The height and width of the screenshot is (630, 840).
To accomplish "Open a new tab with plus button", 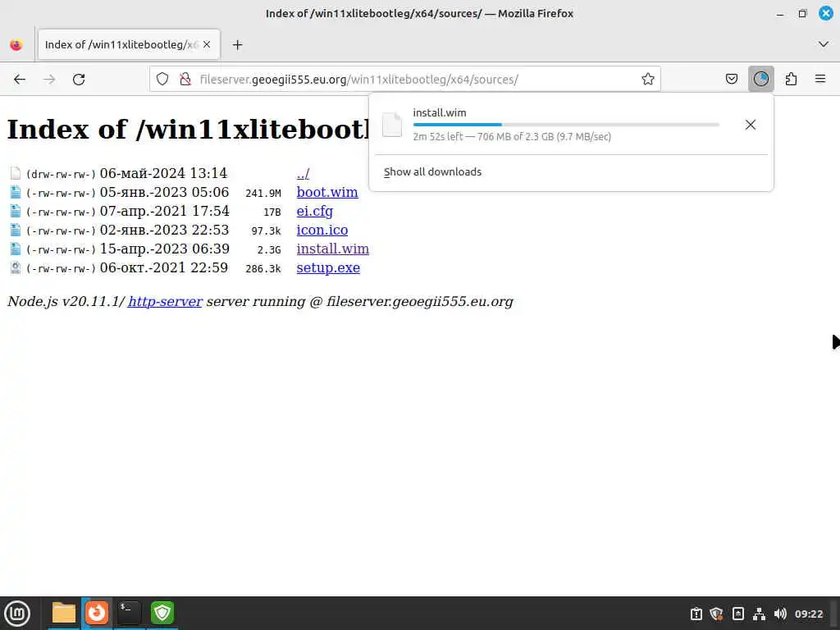I will (x=237, y=45).
